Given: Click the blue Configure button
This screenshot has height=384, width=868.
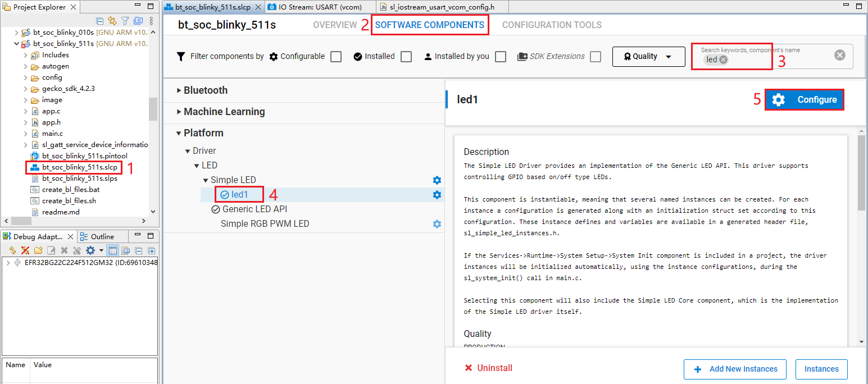Looking at the screenshot, I should tap(804, 100).
